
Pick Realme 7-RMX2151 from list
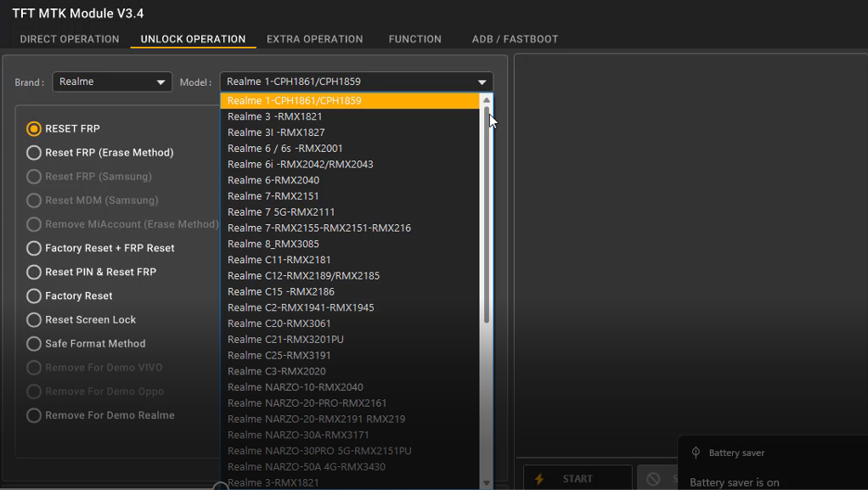tap(350, 196)
